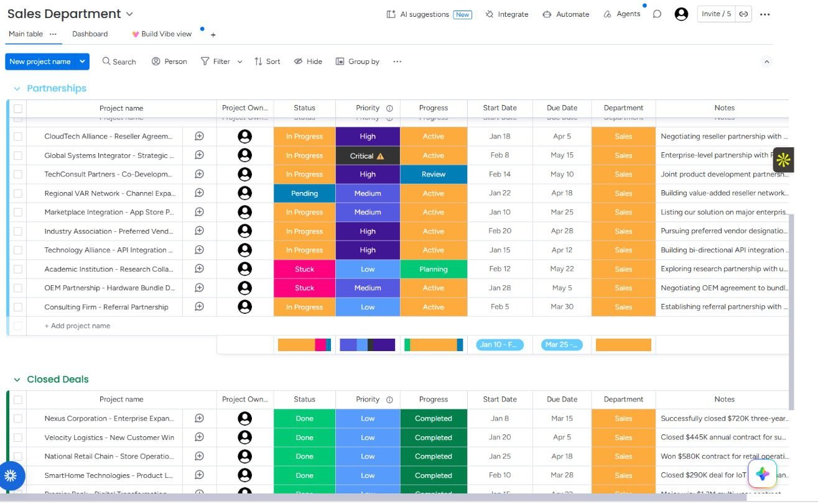The height and width of the screenshot is (504, 818).
Task: Open the conversation speech bubble icon
Action: [x=657, y=14]
